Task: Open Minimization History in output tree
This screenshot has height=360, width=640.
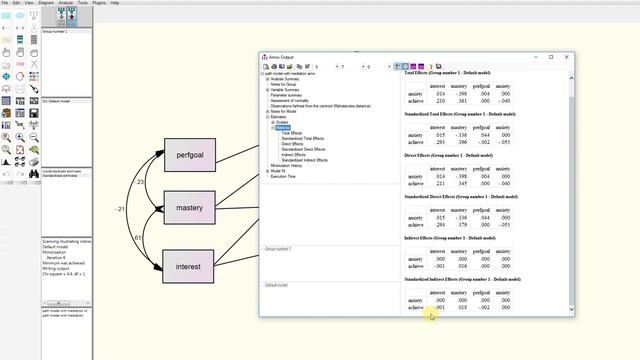Action: (286, 166)
